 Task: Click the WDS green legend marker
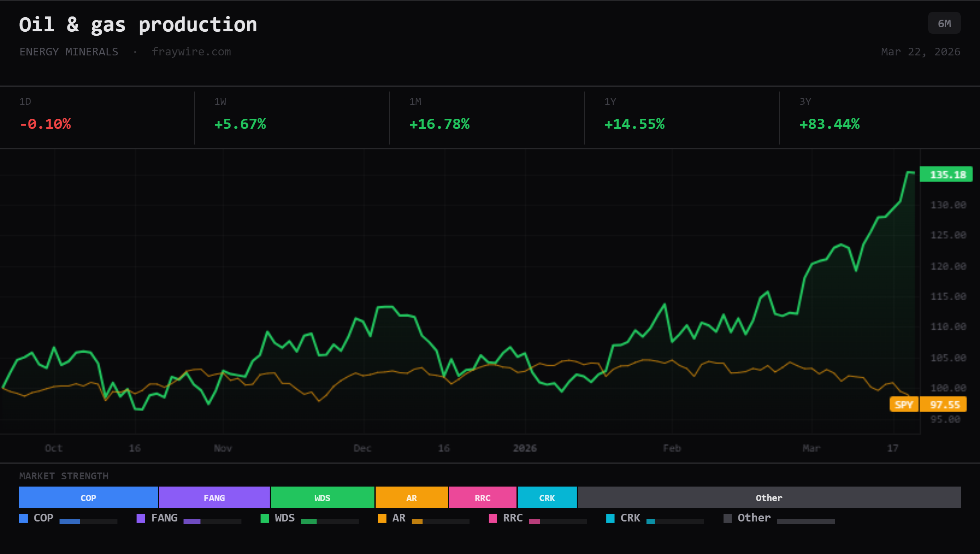[x=264, y=518]
